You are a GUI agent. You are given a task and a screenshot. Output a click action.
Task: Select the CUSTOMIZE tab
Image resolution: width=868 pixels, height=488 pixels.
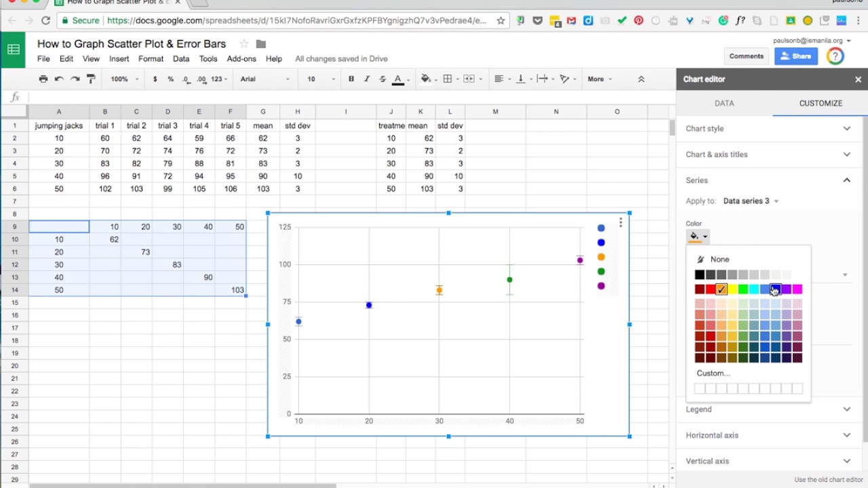821,104
